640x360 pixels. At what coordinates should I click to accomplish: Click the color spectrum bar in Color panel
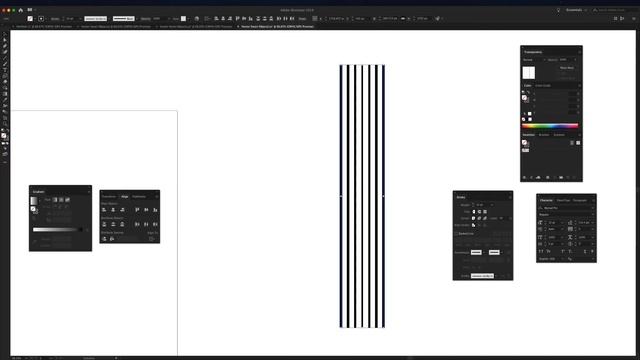point(550,125)
